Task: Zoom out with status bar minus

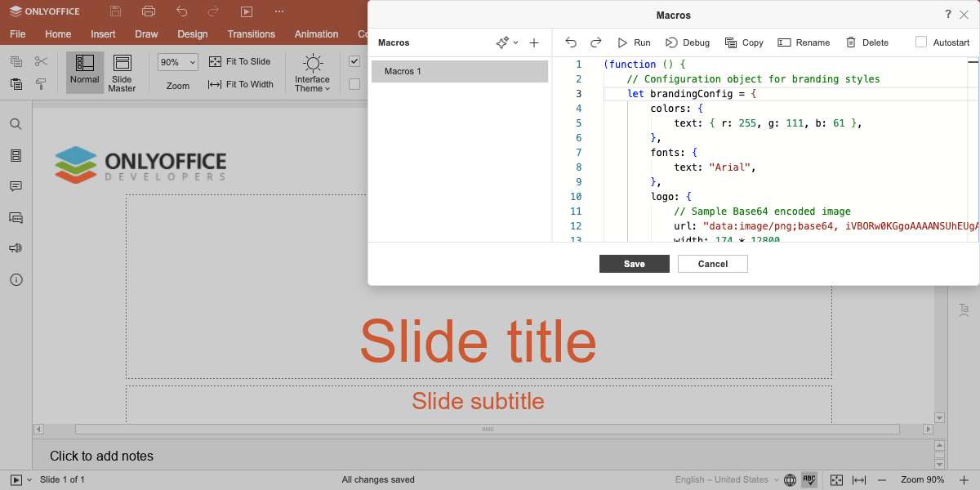Action: [882, 480]
